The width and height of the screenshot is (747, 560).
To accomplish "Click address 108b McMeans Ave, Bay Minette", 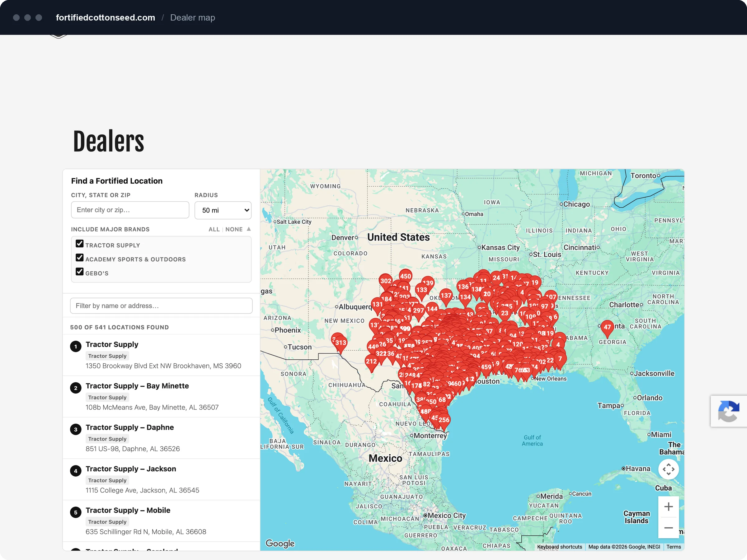I will [x=152, y=408].
